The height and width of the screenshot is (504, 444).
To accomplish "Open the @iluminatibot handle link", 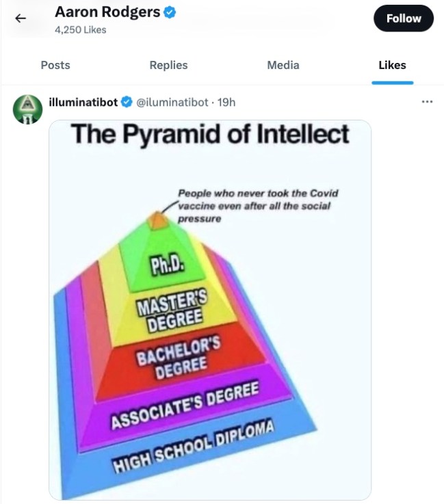I will [172, 103].
